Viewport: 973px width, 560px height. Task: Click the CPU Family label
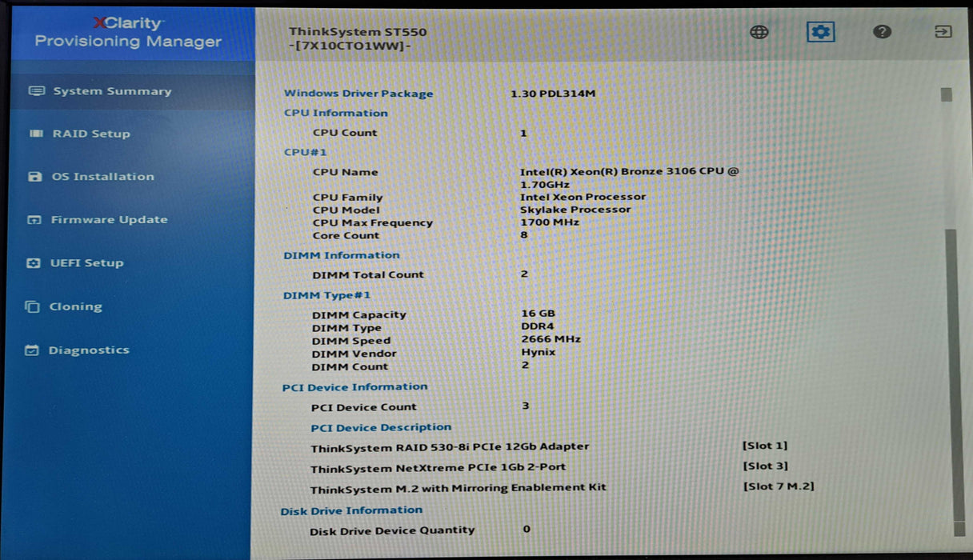tap(348, 197)
